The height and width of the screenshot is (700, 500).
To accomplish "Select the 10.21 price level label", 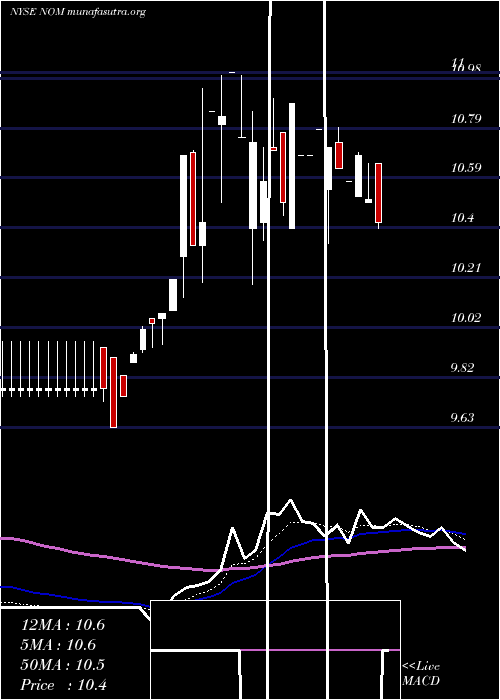I will coord(466,268).
